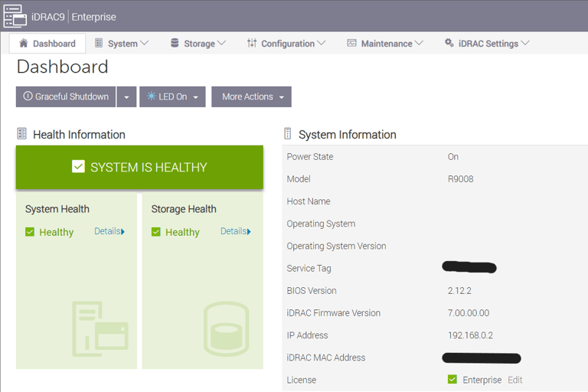Click the Enterprise license text
This screenshot has width=588, height=392.
(x=482, y=380)
